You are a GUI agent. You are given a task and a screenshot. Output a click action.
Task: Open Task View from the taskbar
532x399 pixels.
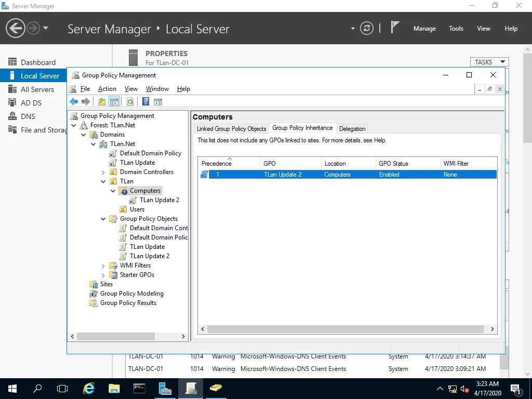point(62,389)
